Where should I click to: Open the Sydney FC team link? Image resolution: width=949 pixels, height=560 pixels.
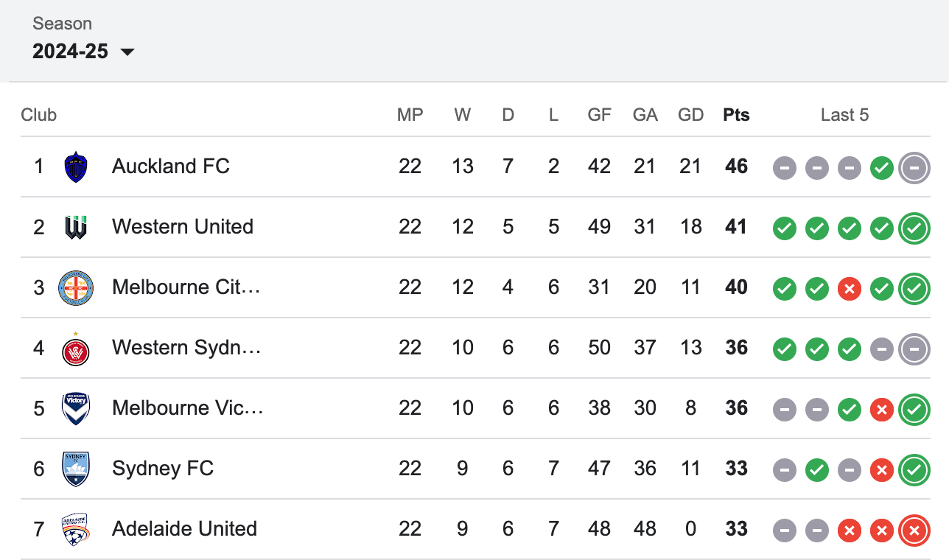(x=163, y=469)
